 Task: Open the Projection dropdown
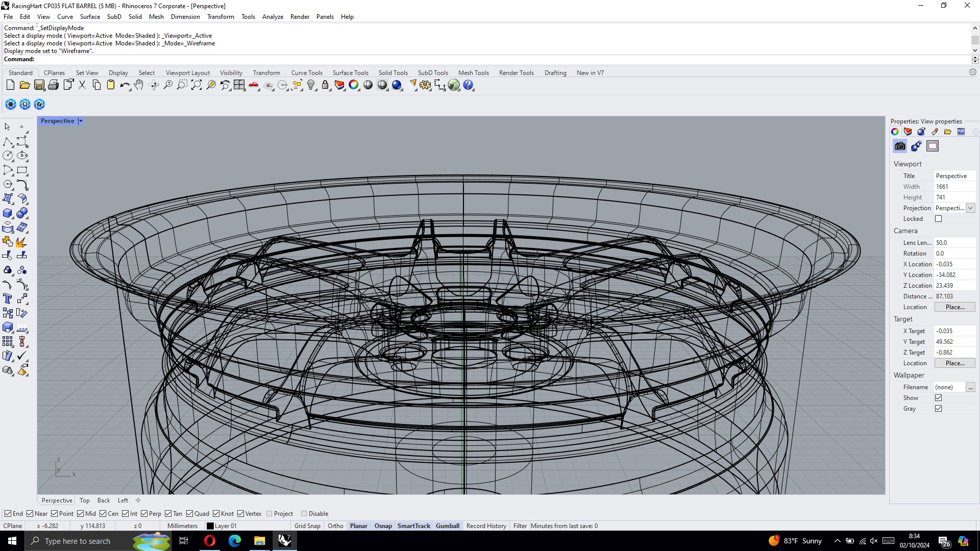tap(970, 208)
